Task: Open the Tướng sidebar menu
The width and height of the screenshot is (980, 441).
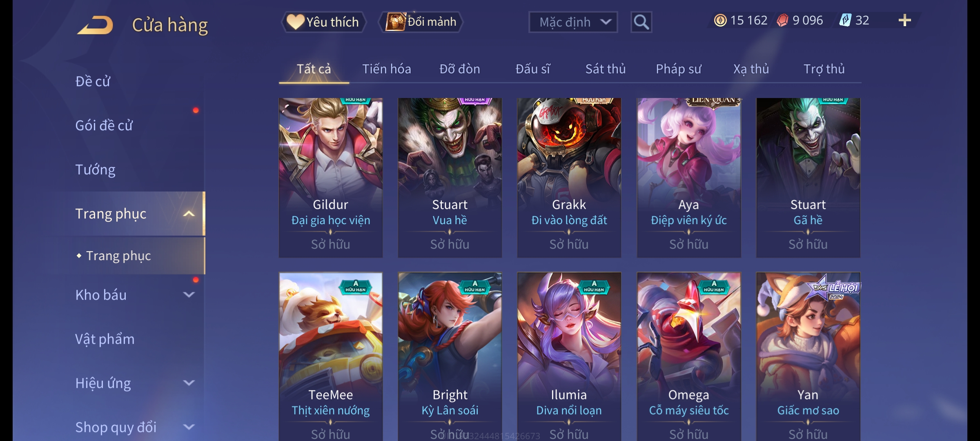Action: point(96,169)
